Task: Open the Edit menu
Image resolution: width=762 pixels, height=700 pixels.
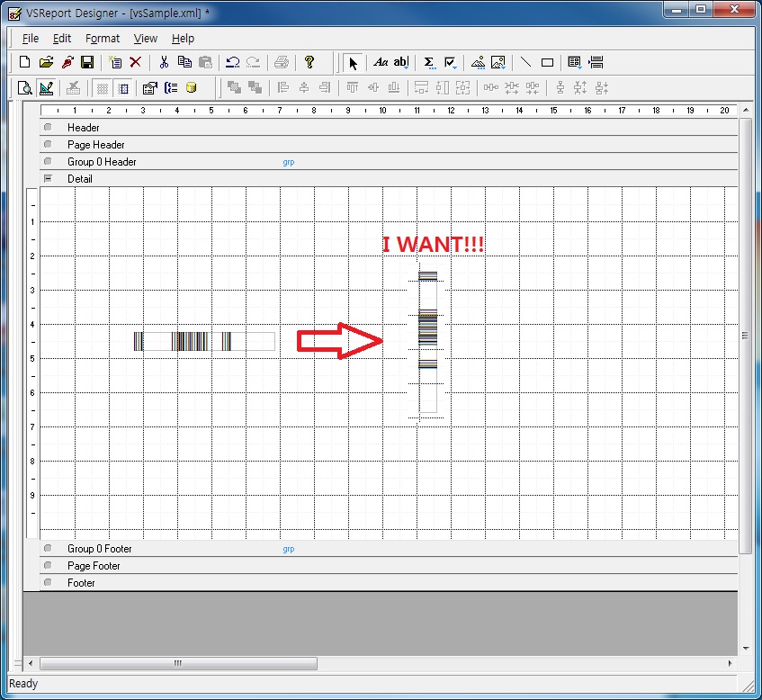Action: tap(62, 39)
